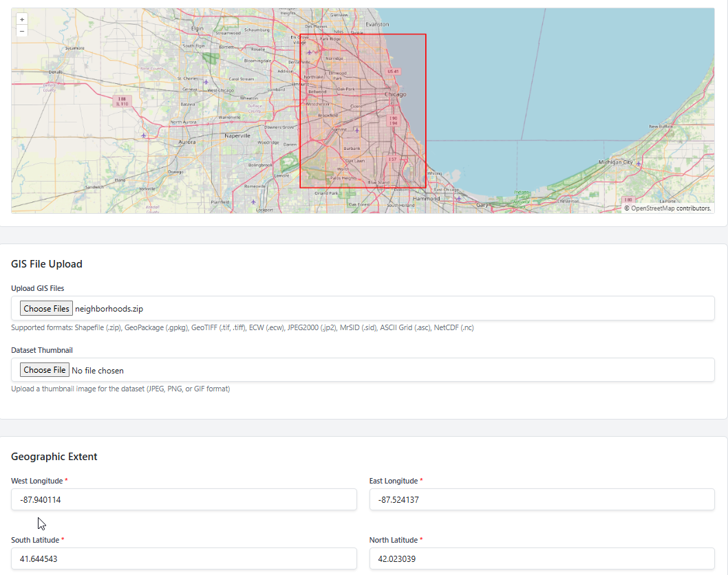Focus the East Longitude field
The height and width of the screenshot is (575, 728).
[542, 500]
